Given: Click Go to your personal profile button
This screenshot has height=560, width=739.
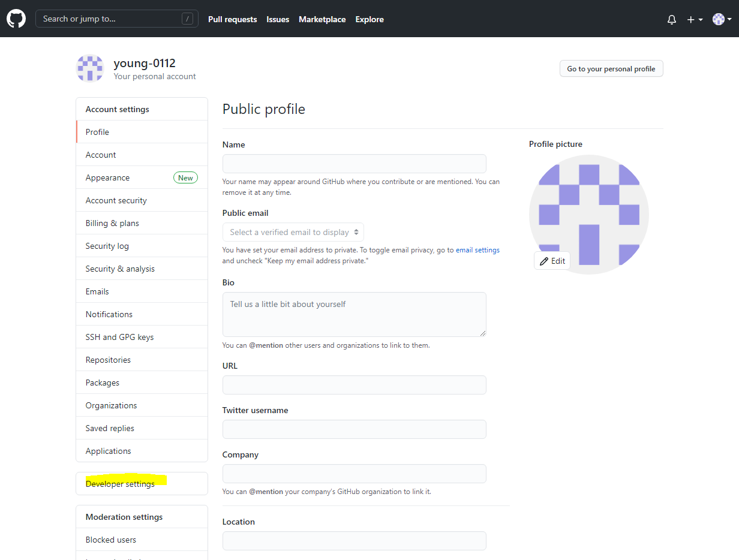Looking at the screenshot, I should click(611, 69).
